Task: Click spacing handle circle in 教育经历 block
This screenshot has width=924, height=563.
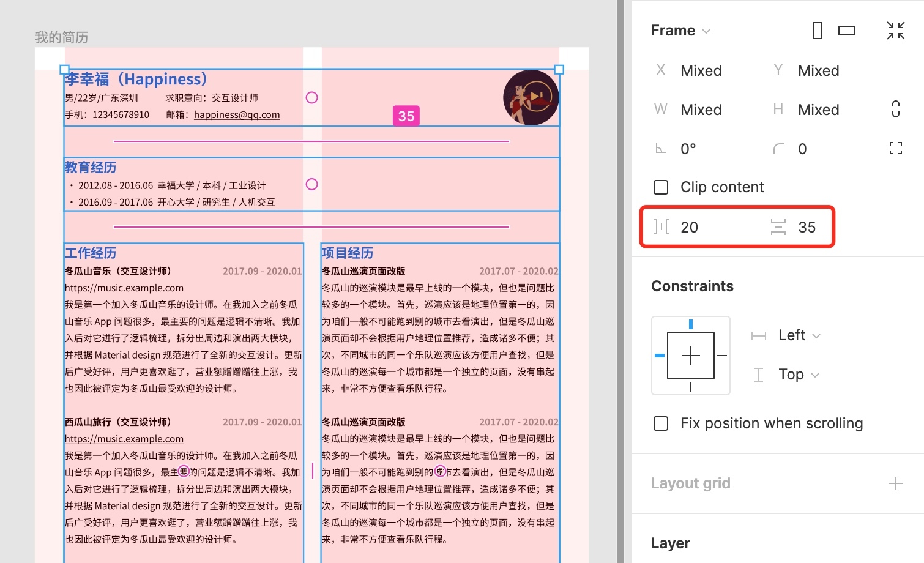Action: [311, 184]
